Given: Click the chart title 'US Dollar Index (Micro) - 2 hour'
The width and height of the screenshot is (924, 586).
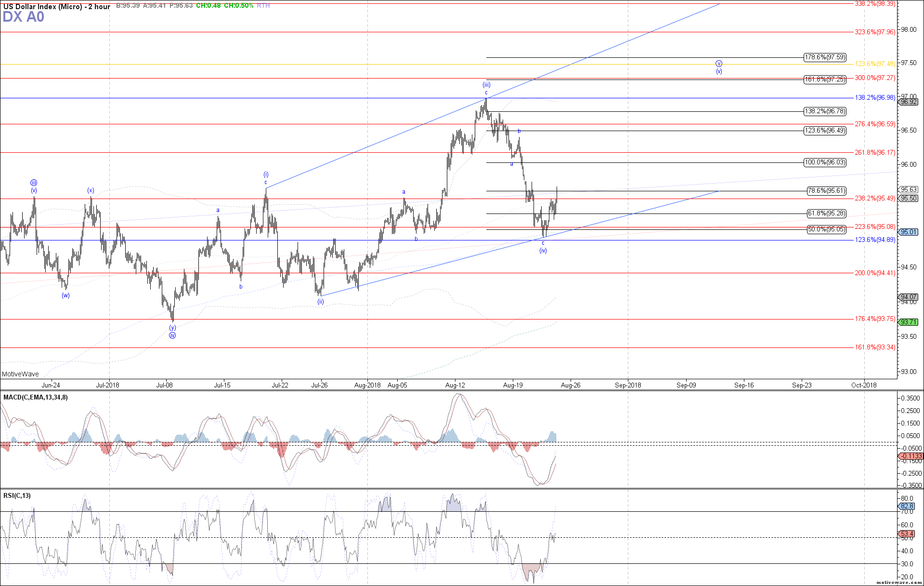Looking at the screenshot, I should [57, 7].
